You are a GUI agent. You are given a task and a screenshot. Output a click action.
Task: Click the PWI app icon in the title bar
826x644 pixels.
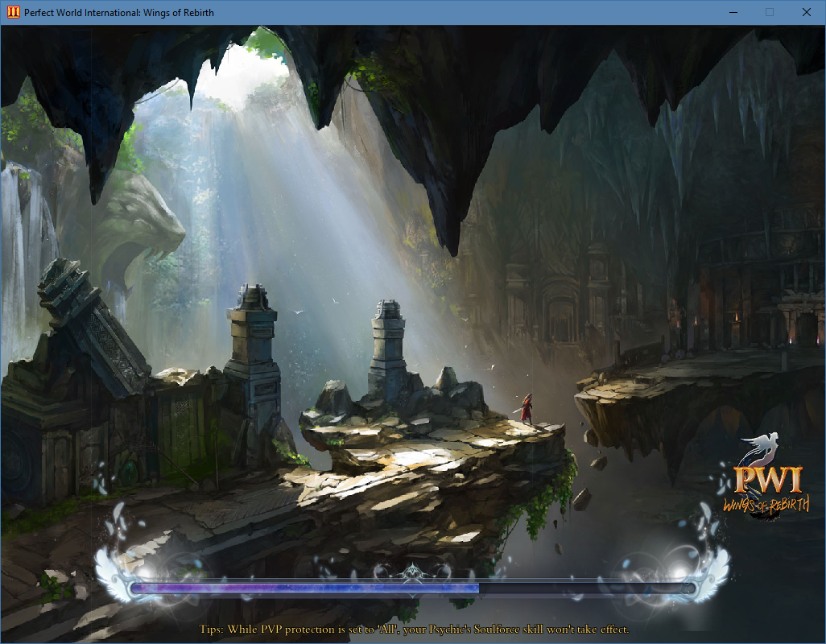click(x=13, y=12)
